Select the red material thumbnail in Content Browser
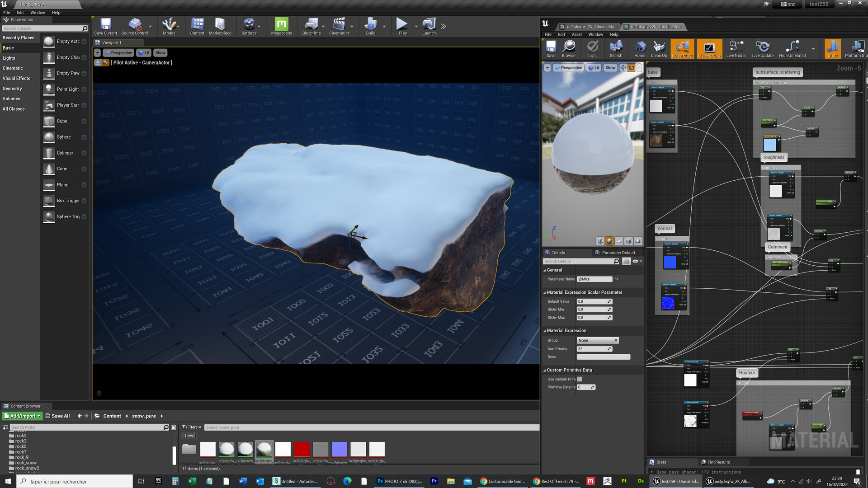 pyautogui.click(x=302, y=449)
